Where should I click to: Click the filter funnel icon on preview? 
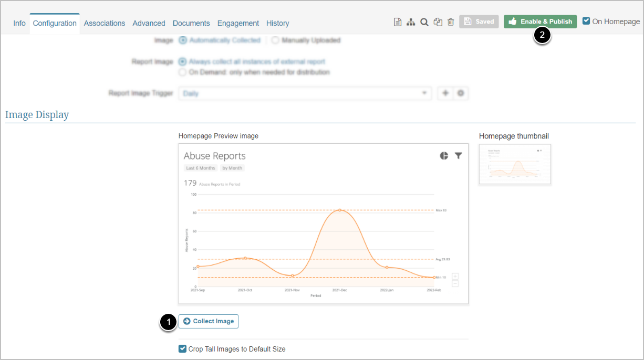point(458,156)
